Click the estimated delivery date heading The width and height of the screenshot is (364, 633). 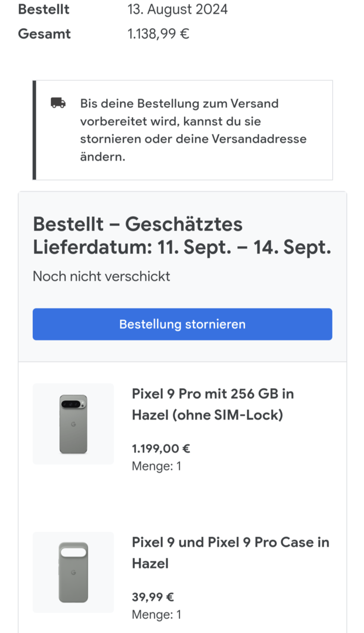pos(182,236)
